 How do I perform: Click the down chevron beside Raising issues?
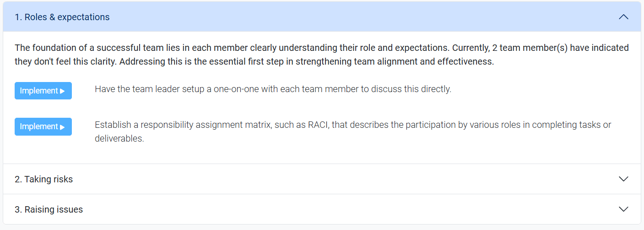(x=623, y=209)
